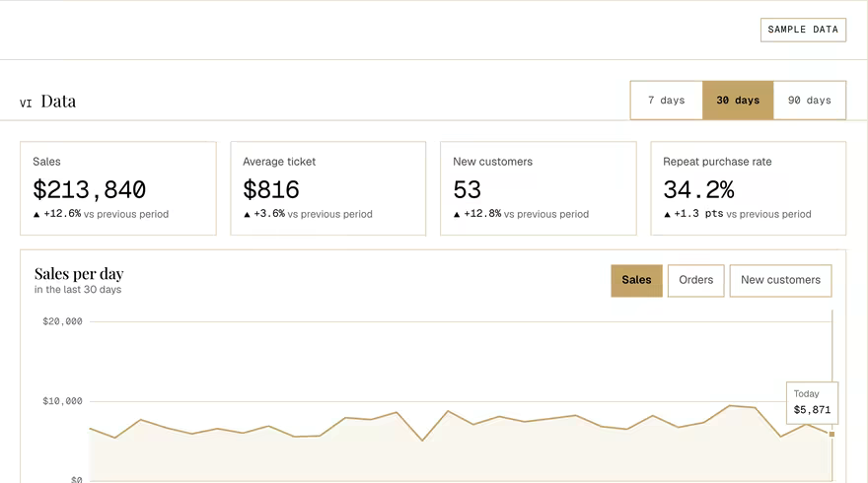Click the $816 average ticket value
The width and height of the screenshot is (868, 483).
(x=271, y=190)
